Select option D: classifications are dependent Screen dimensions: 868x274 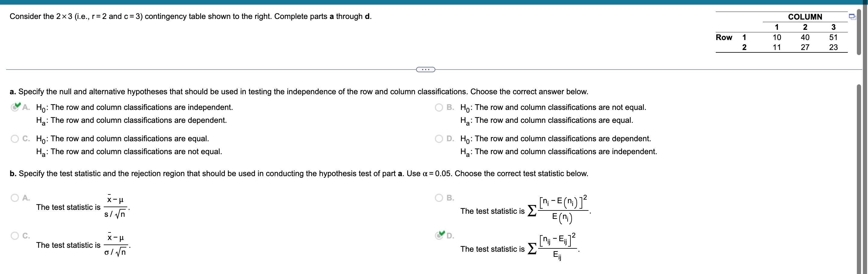click(439, 138)
